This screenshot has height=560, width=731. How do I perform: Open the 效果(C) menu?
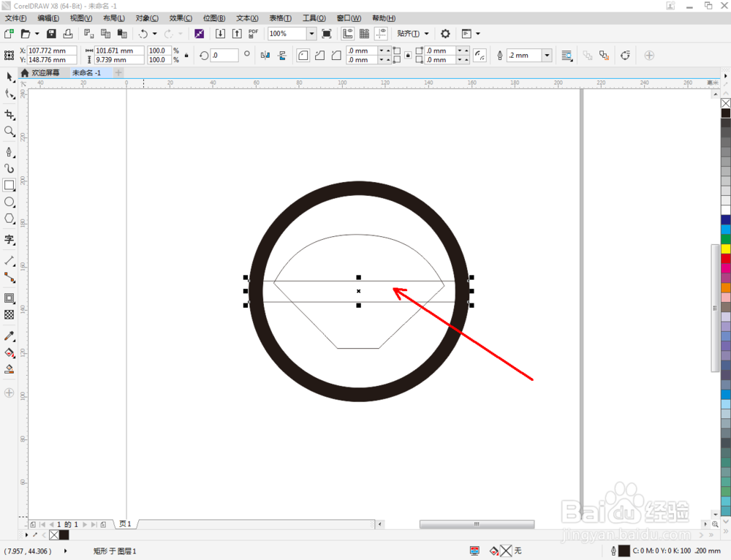click(181, 18)
